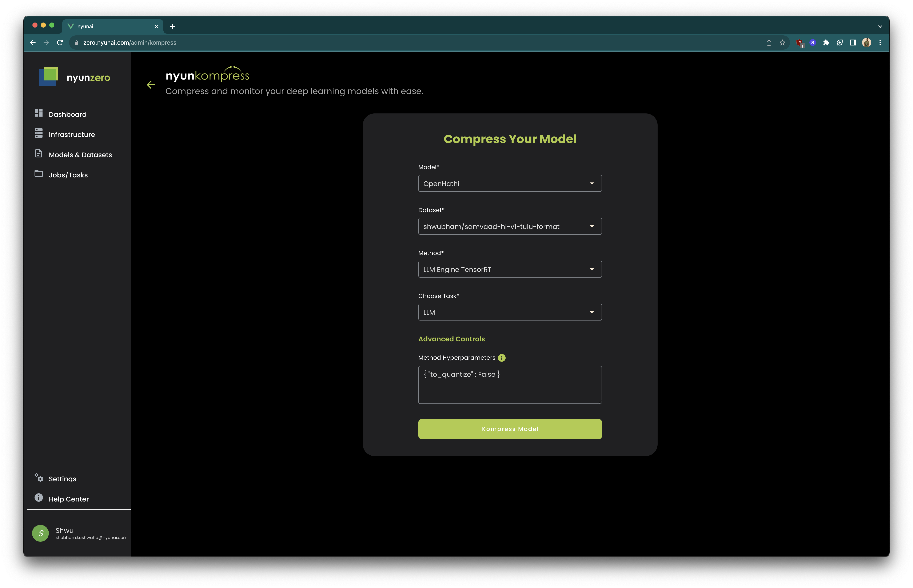The image size is (913, 588).
Task: Click the Dataset* field label
Action: pos(431,210)
